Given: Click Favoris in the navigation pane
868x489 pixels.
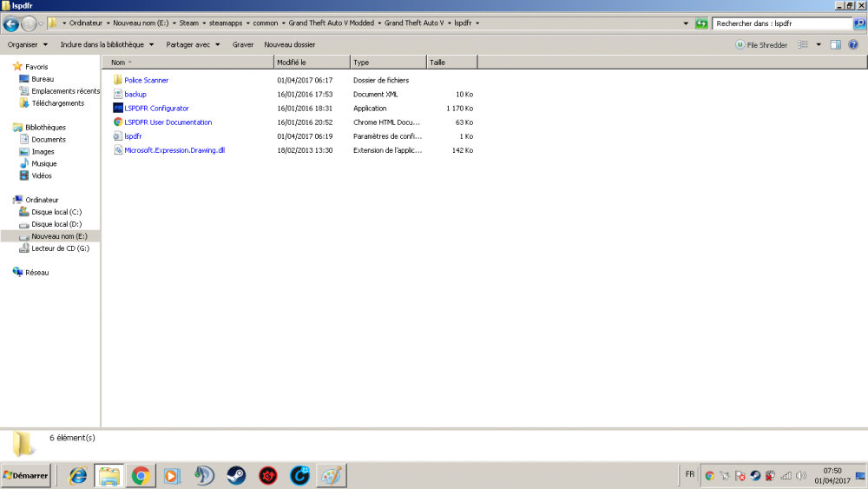Looking at the screenshot, I should coord(36,67).
